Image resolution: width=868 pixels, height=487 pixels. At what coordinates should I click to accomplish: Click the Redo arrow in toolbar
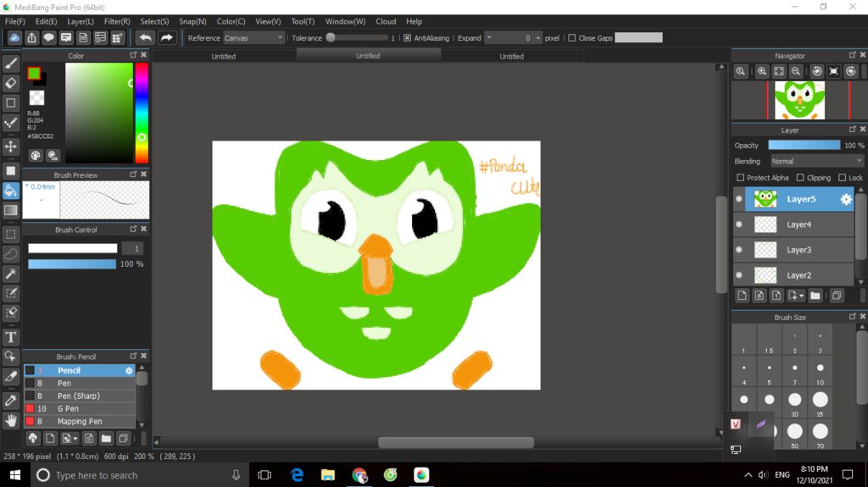point(166,37)
